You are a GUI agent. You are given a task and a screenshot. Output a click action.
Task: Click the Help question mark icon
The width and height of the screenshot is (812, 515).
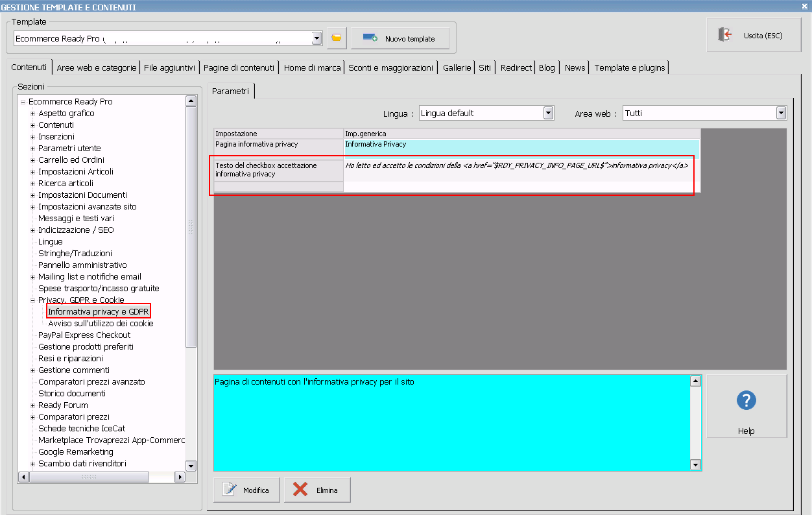pyautogui.click(x=746, y=400)
